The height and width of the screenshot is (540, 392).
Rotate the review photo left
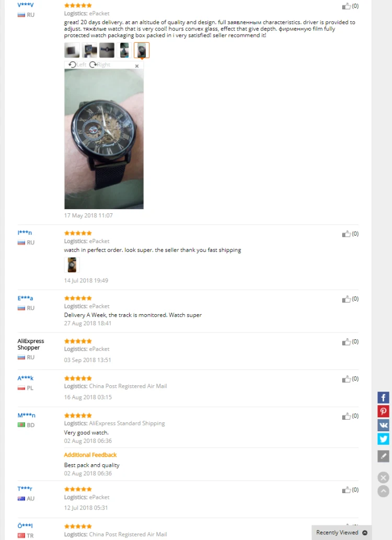coord(77,65)
